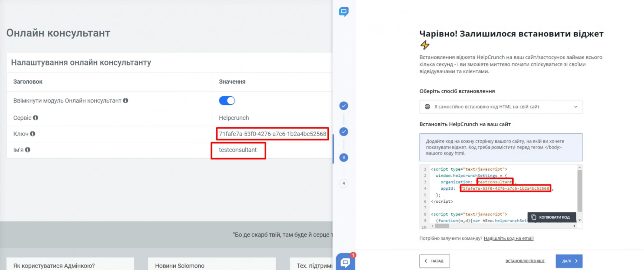Image resolution: width=644 pixels, height=270 pixels.
Task: Go to step 3 in the wizard
Action: click(x=344, y=157)
